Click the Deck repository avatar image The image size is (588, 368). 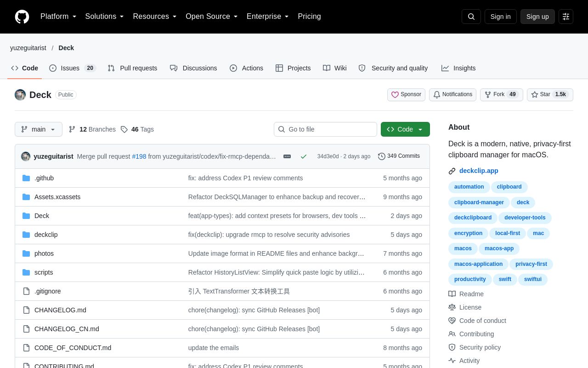(x=20, y=95)
